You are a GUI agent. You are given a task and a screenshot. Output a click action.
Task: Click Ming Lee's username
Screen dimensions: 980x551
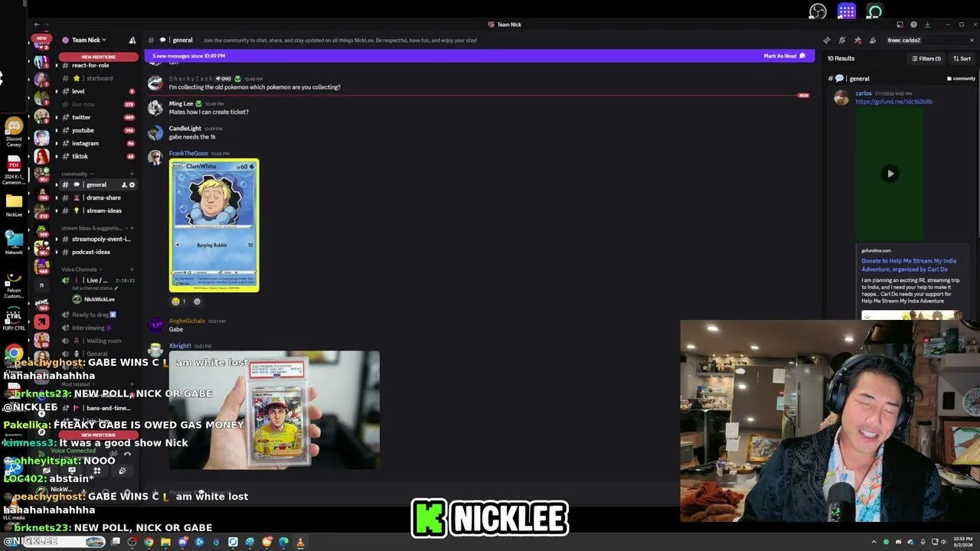181,103
